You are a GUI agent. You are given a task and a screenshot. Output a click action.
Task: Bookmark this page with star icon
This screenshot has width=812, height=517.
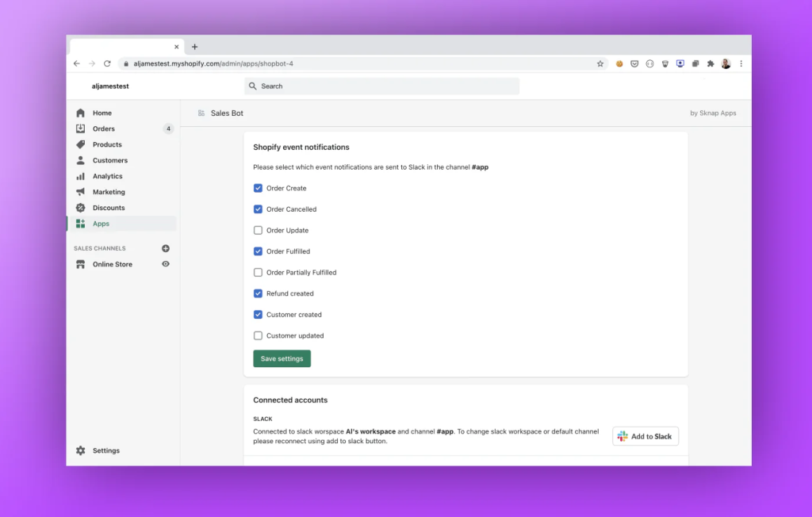click(x=600, y=63)
